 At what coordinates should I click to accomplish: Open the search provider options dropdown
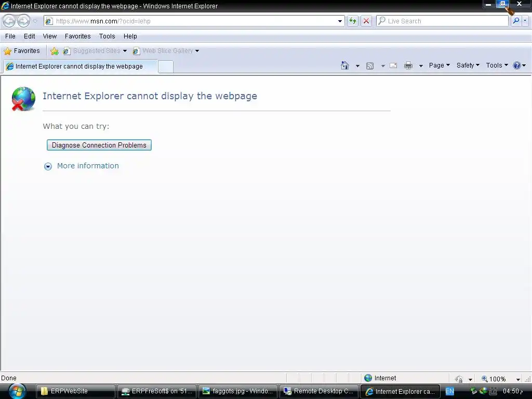tap(525, 21)
